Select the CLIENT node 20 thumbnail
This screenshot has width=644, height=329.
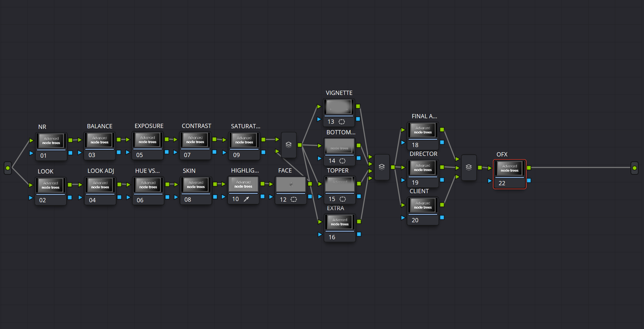tap(422, 205)
